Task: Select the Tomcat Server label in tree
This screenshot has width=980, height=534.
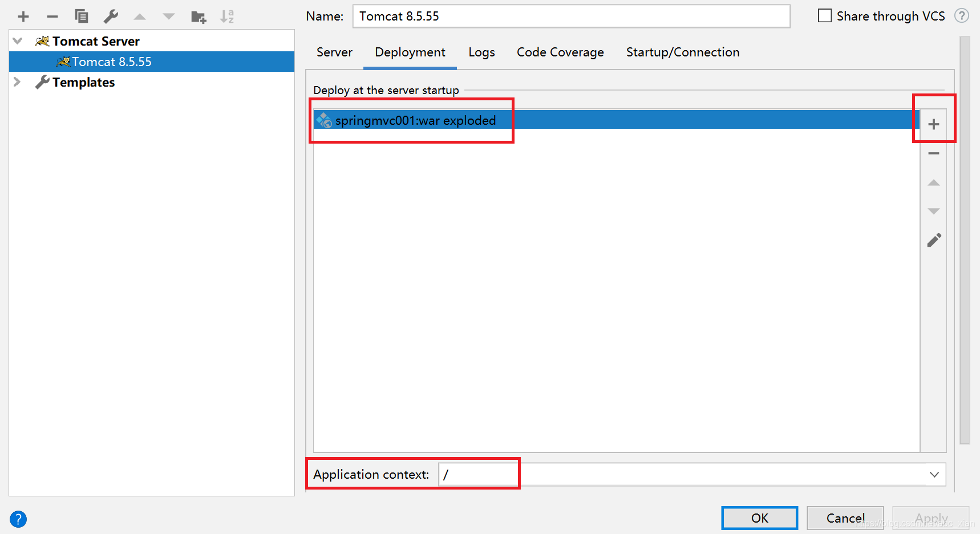Action: pos(96,41)
